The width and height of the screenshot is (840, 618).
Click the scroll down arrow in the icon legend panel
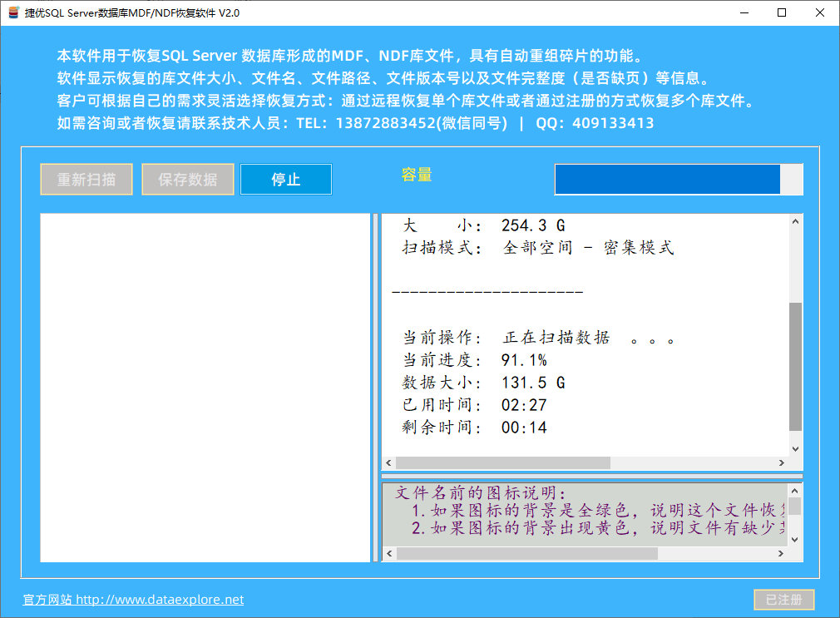[795, 540]
